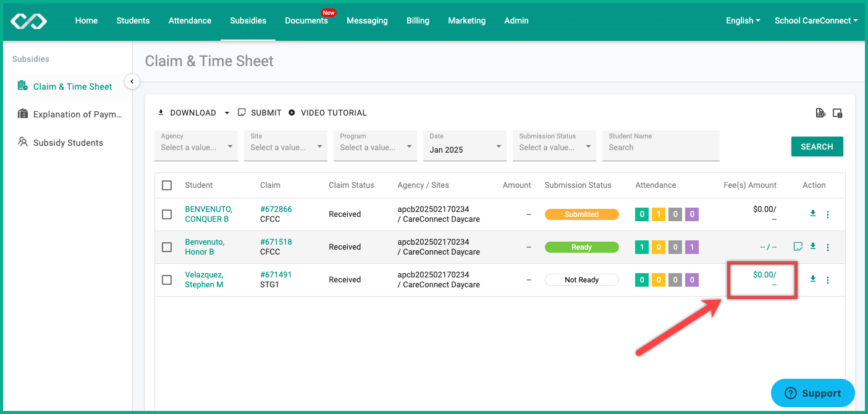The image size is (868, 414).
Task: Go to the Messaging menu
Action: coord(367,20)
